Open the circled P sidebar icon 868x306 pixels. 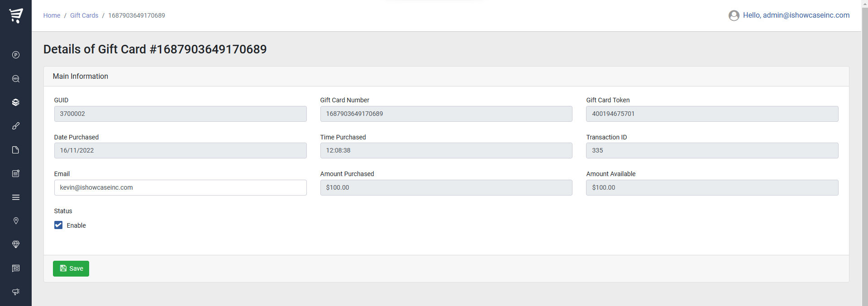pyautogui.click(x=16, y=55)
